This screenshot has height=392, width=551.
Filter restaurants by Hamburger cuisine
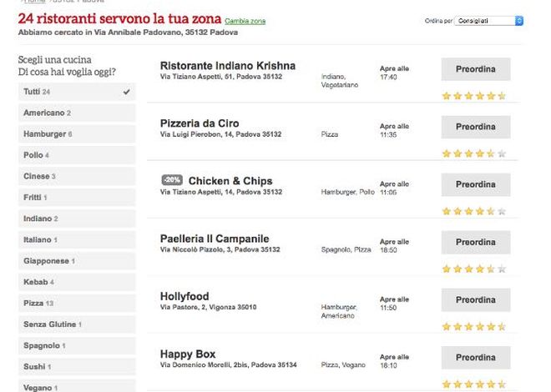coord(77,134)
